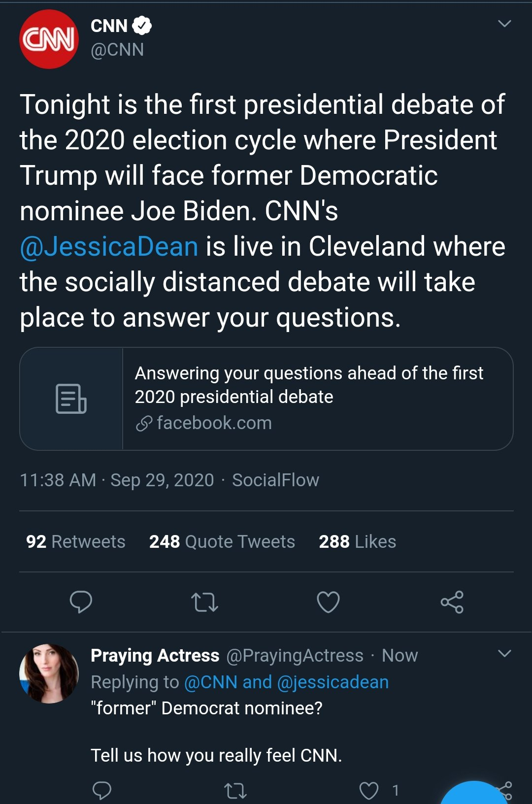Open the facebook.com link card

(x=266, y=399)
